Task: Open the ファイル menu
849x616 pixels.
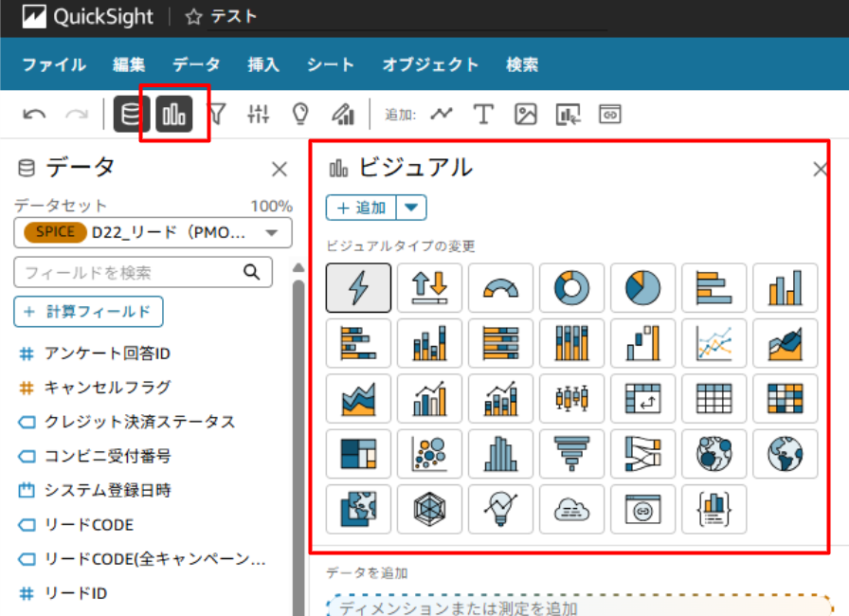Action: (x=54, y=64)
